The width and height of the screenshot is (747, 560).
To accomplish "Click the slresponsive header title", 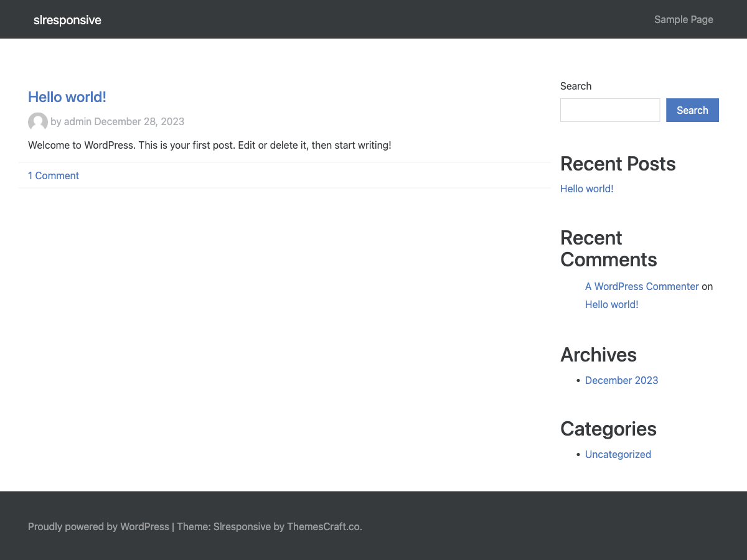I will pyautogui.click(x=67, y=19).
